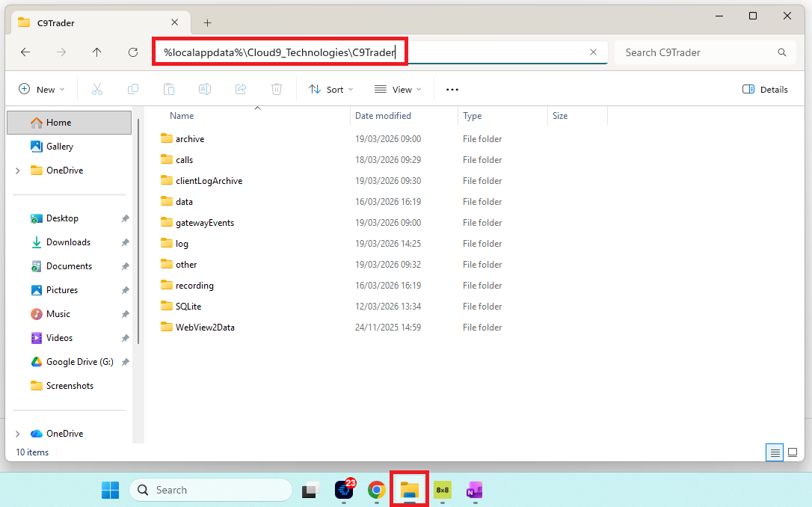
Task: Clear the address bar with X
Action: (x=594, y=52)
